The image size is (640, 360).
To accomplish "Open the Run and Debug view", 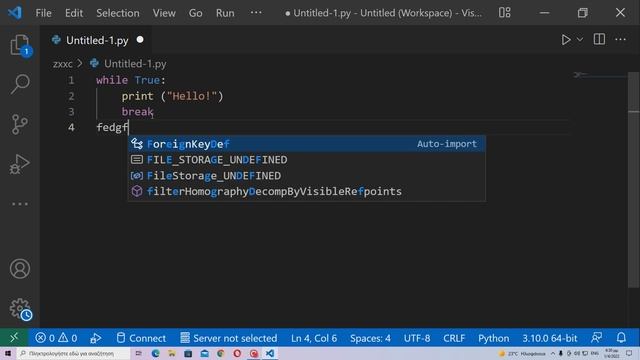I will [x=20, y=164].
